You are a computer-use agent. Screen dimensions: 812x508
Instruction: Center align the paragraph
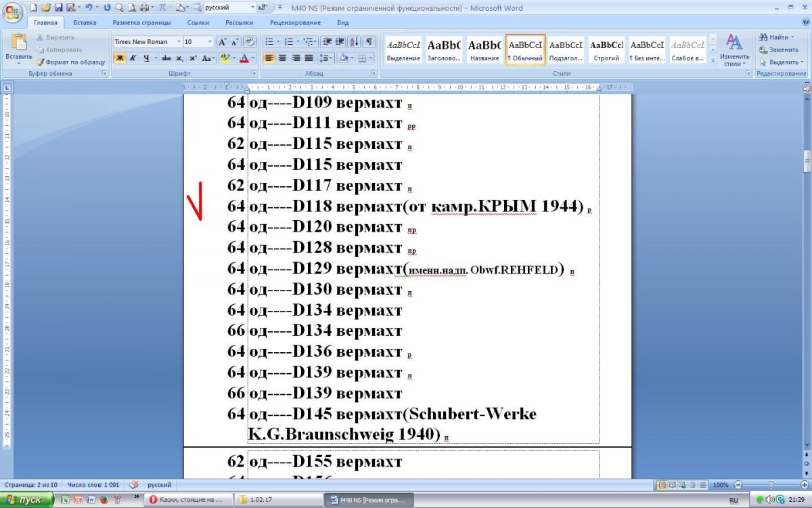pyautogui.click(x=282, y=58)
